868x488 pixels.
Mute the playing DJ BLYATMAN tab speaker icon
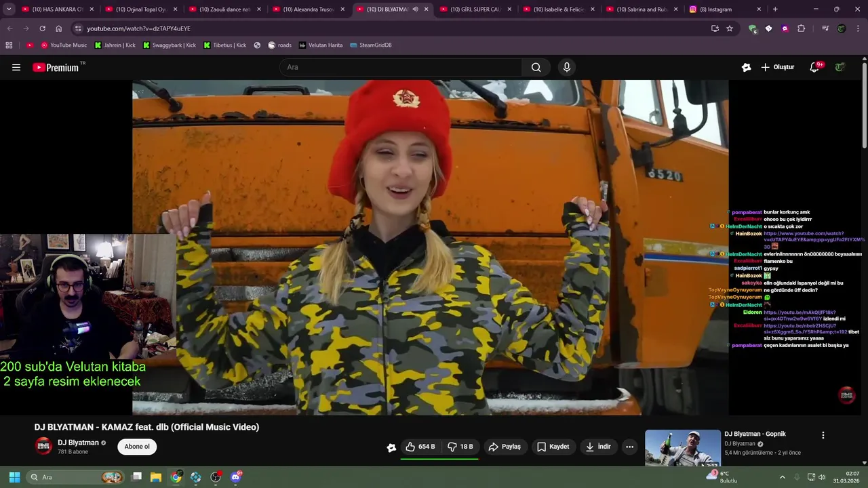pos(415,9)
